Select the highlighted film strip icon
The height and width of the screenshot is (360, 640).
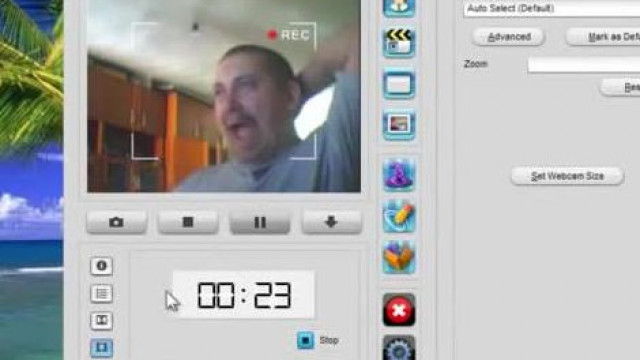click(x=101, y=348)
